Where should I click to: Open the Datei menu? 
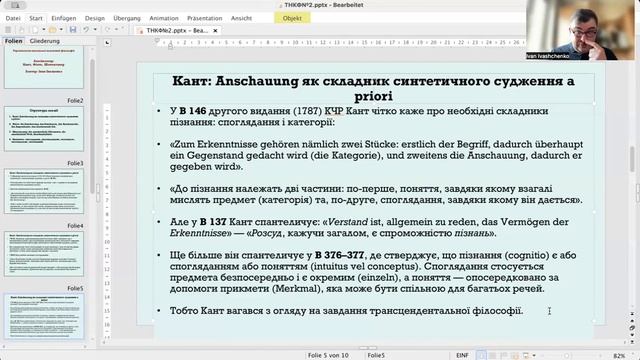point(13,18)
